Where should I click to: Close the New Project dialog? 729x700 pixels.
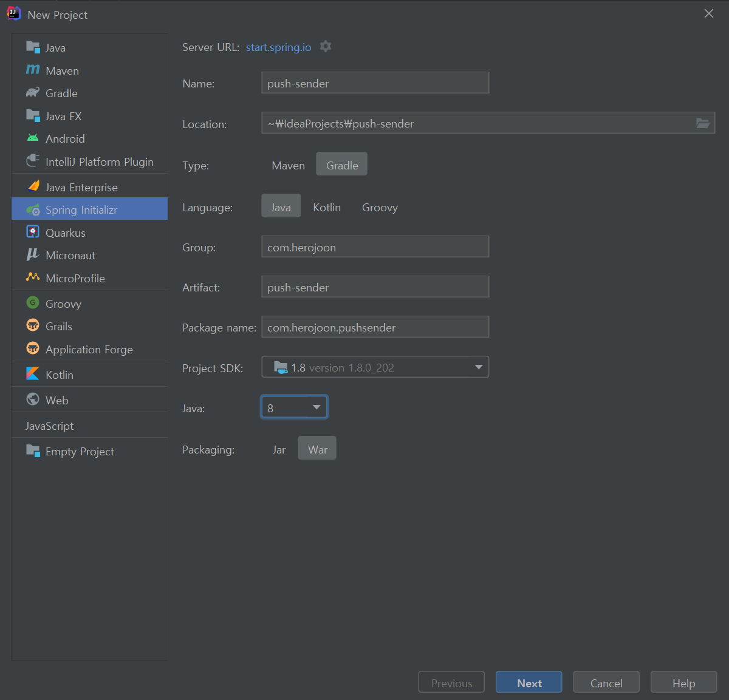pos(709,13)
